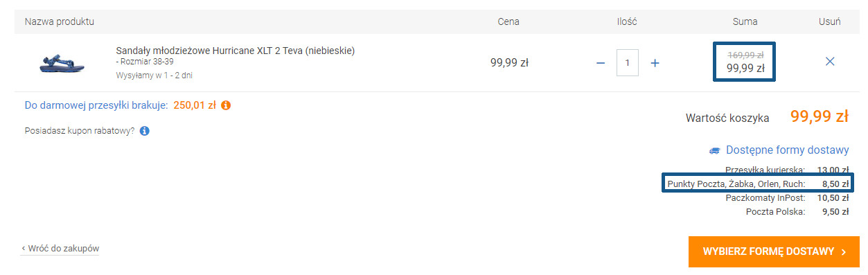Click 'Posiadasz kupon rabatowy?' text
The image size is (868, 275).
pyautogui.click(x=80, y=130)
